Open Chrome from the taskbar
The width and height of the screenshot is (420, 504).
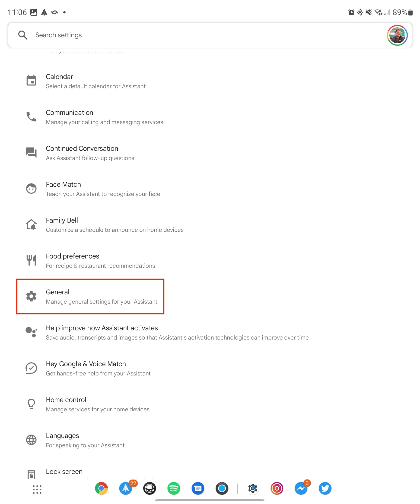pyautogui.click(x=101, y=488)
